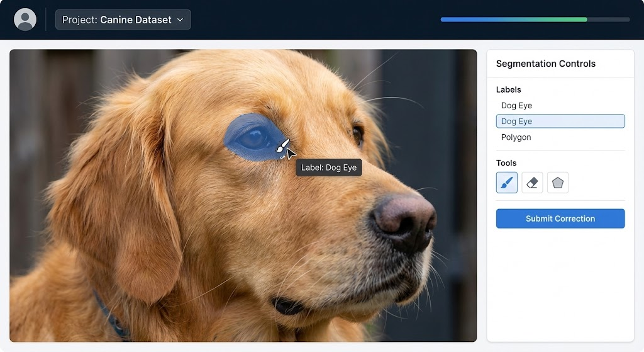Viewport: 644px width, 352px height.
Task: Click the Label: Dog Eye tooltip
Action: pos(329,167)
